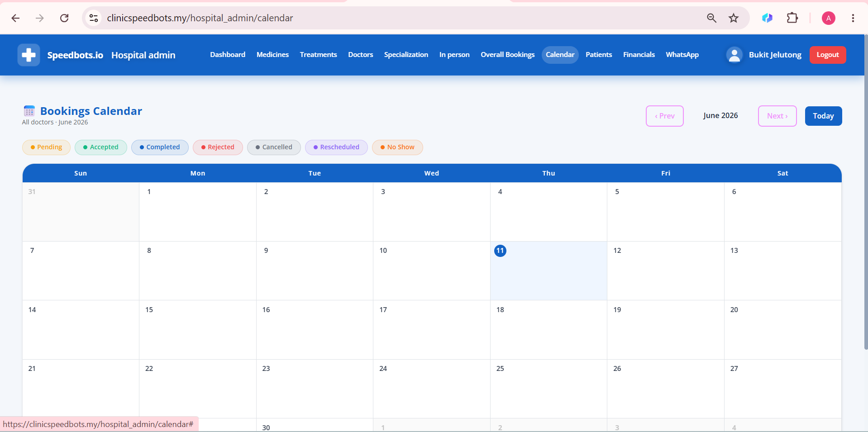
Task: Open the Dashboard menu item
Action: click(x=228, y=55)
